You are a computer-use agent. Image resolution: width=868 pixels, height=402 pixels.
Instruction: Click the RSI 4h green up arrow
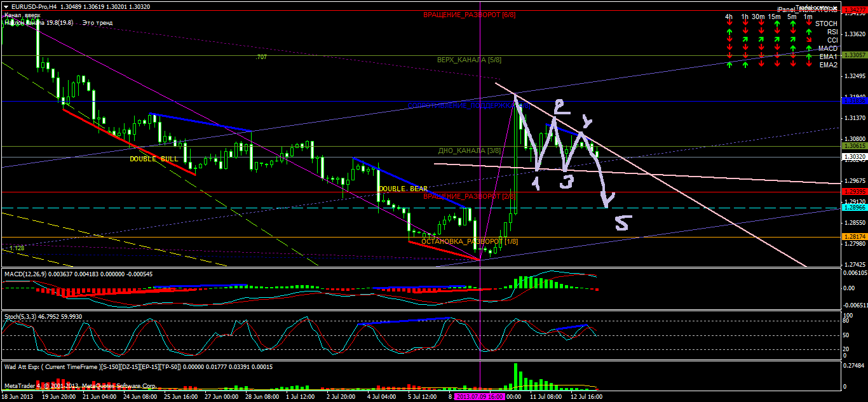[729, 32]
